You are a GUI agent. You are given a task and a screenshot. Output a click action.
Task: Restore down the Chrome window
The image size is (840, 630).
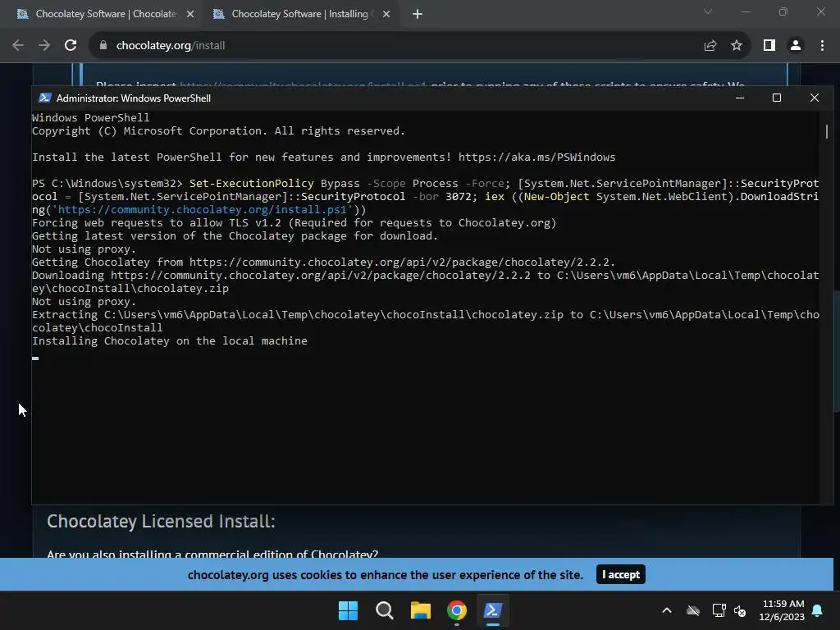point(783,11)
